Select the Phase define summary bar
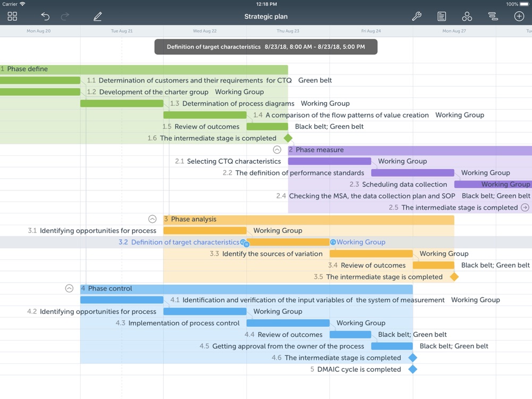This screenshot has width=532, height=399. (144, 69)
